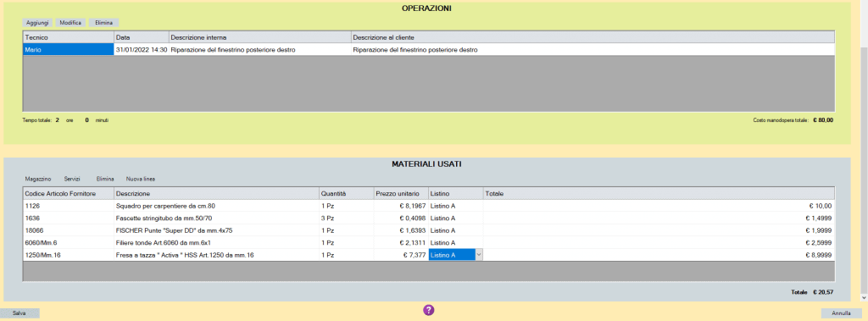Select article code 1636
This screenshot has width=868, height=321.
[68, 218]
